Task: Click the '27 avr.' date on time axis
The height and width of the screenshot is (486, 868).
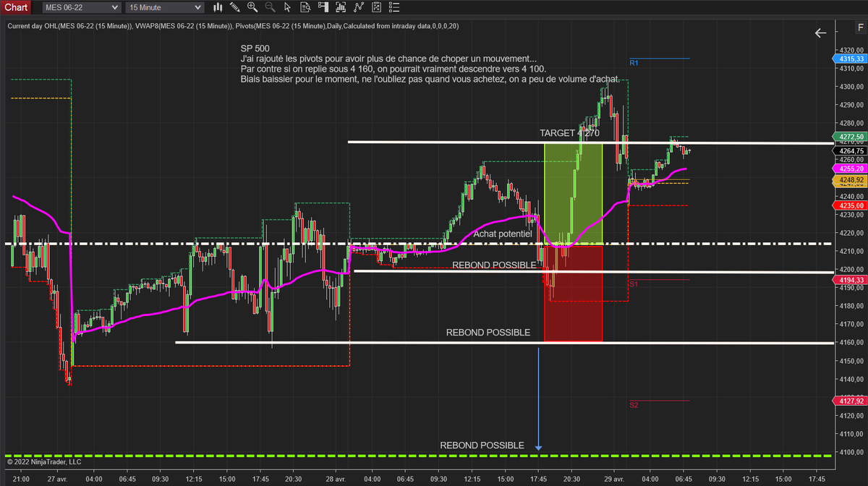Action: tap(57, 479)
